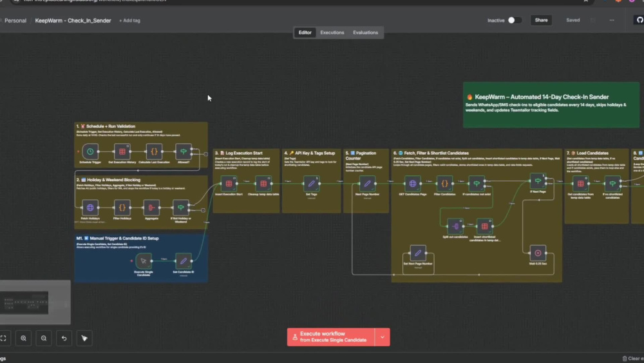This screenshot has width=644, height=363.
Task: Select the If Next Page node
Action: [x=538, y=181]
